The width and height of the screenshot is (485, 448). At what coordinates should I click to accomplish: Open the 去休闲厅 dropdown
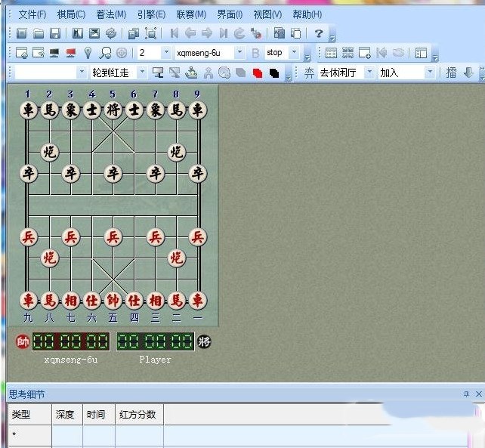pos(369,73)
